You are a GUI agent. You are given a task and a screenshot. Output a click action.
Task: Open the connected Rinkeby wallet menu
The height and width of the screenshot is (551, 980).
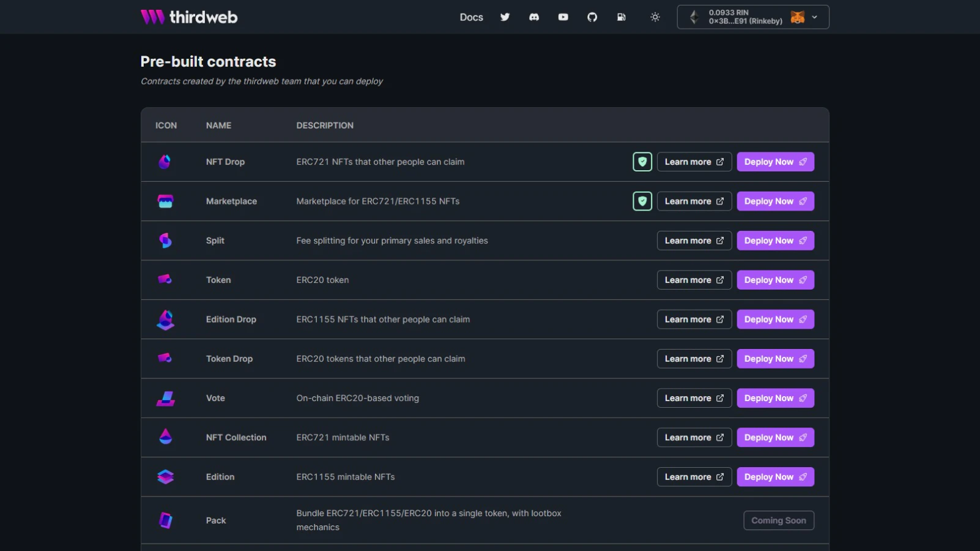(x=753, y=17)
